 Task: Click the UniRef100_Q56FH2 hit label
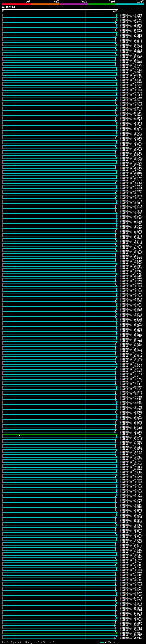tap(131, 412)
